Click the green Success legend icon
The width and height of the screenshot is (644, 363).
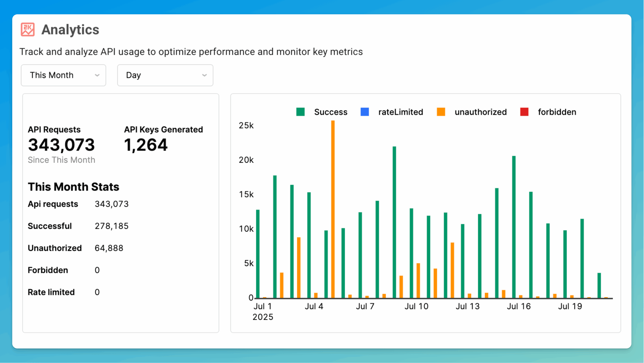pos(300,112)
